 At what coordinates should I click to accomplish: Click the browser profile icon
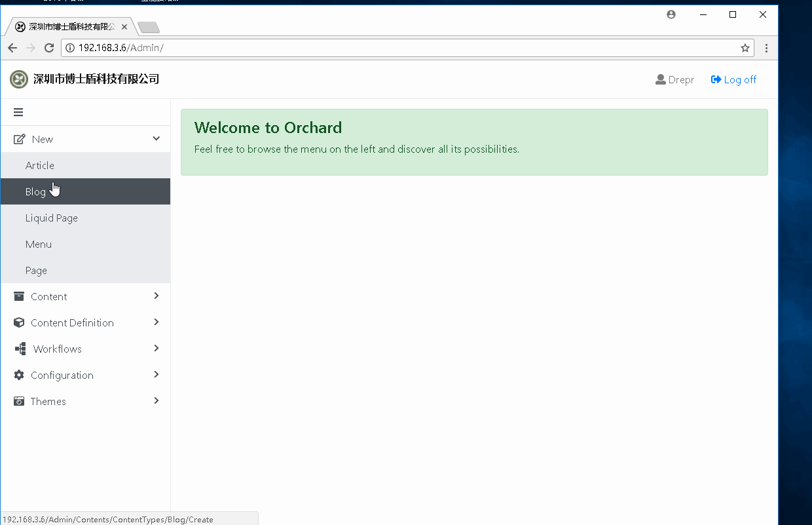pyautogui.click(x=671, y=14)
